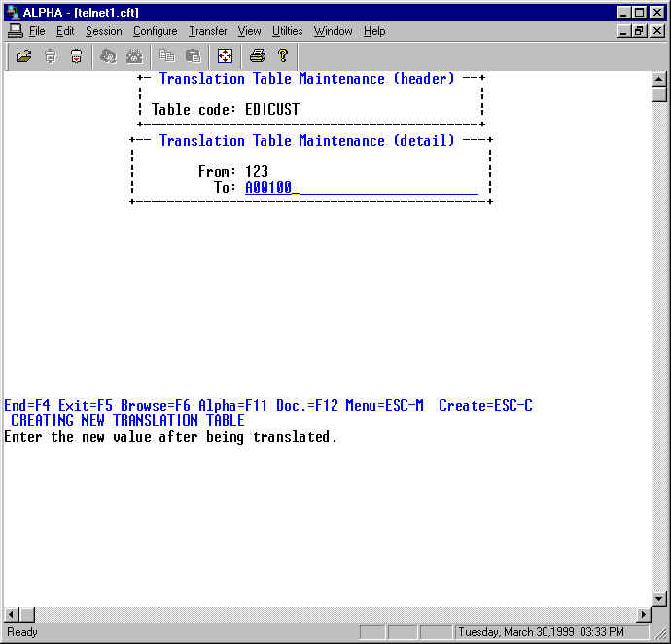This screenshot has height=644, width=671.
Task: Click the Copy toolbar icon
Action: (167, 56)
